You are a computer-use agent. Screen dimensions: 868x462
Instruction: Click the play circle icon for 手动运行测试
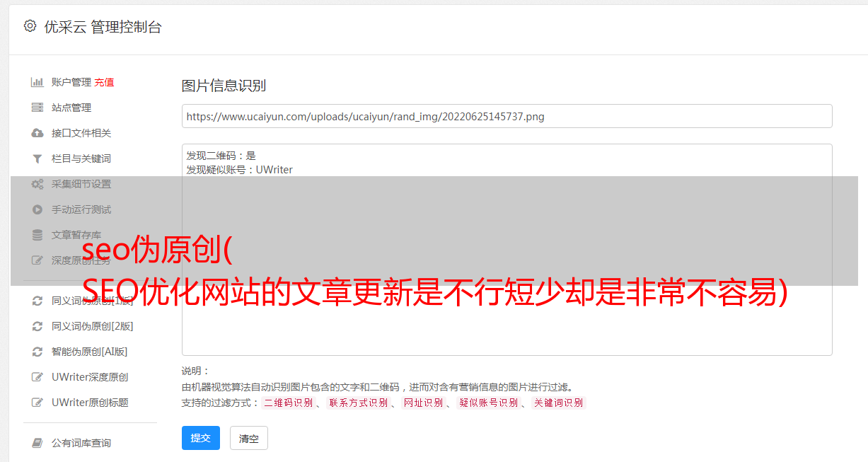(x=37, y=209)
